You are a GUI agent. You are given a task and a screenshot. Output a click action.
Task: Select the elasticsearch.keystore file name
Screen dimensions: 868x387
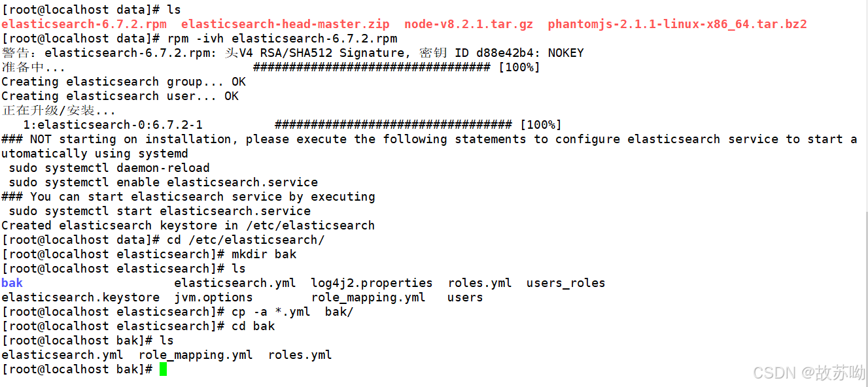coord(80,297)
